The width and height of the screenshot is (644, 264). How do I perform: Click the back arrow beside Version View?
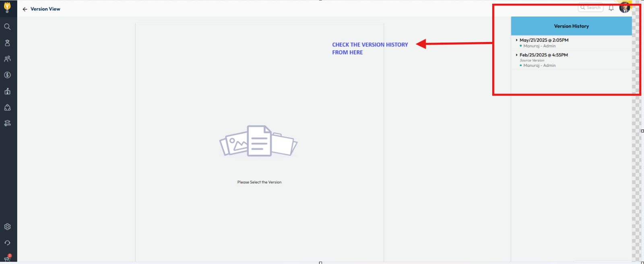(25, 9)
